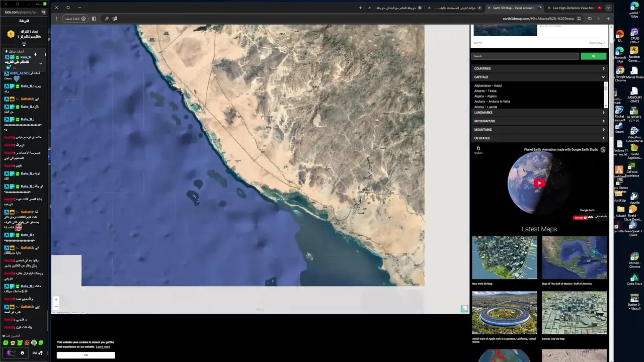Expand the LANDMARKS section

point(539,113)
